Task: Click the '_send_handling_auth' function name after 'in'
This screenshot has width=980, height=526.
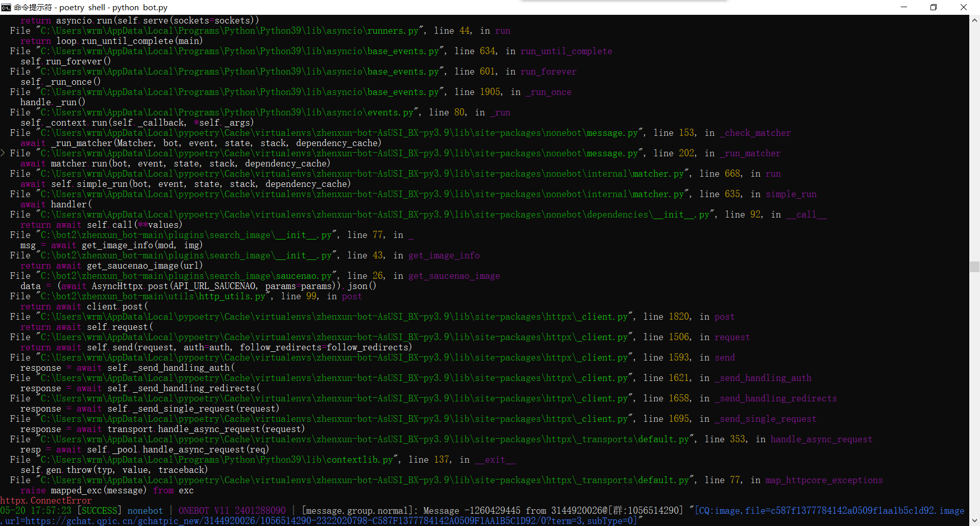Action: [x=763, y=378]
